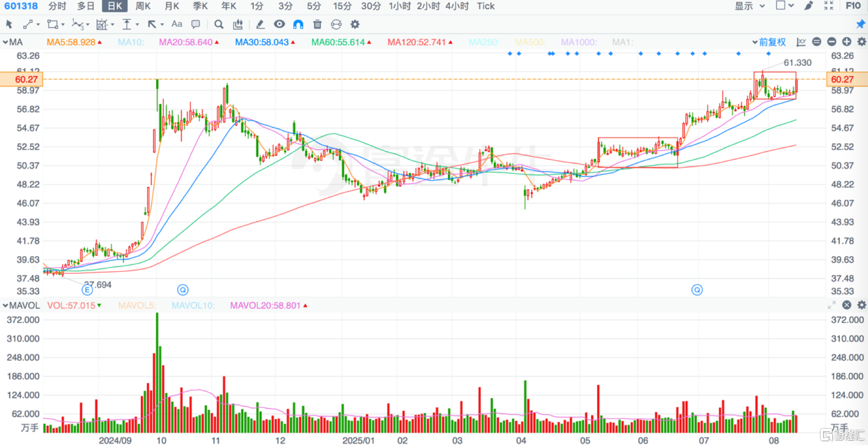Switch to the 周K weekly chart tab
The image size is (868, 445).
143,6
